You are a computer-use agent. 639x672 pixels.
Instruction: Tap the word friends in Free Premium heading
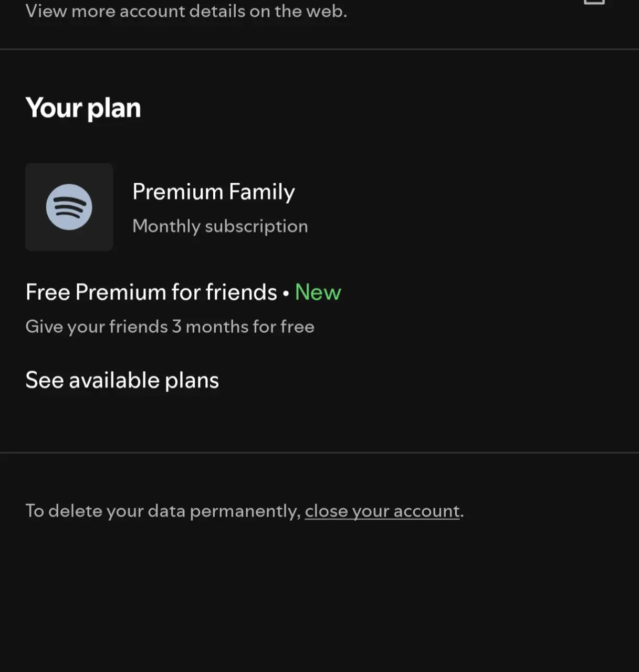(x=241, y=292)
